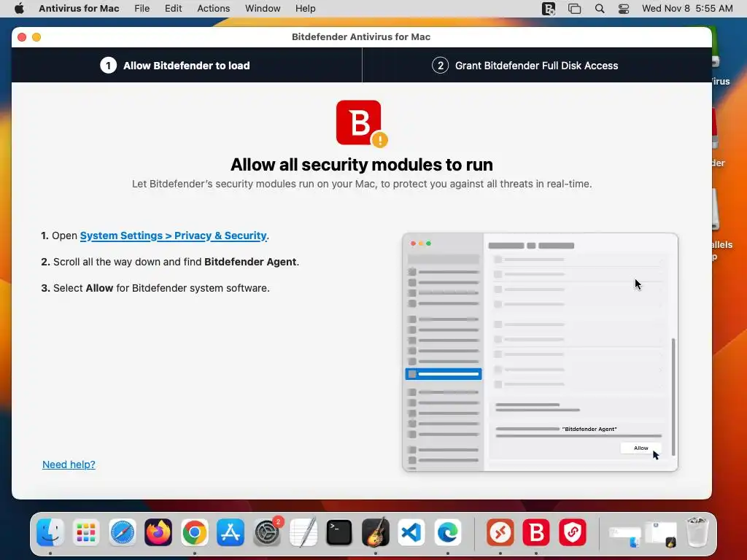Open TextEdit from the Dock
The height and width of the screenshot is (560, 747).
click(303, 532)
